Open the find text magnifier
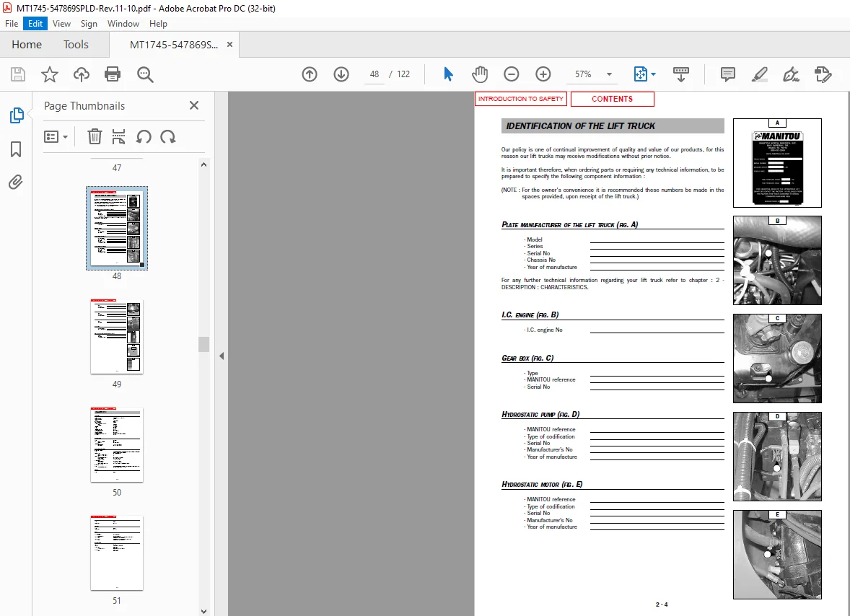The image size is (850, 616). coord(145,74)
